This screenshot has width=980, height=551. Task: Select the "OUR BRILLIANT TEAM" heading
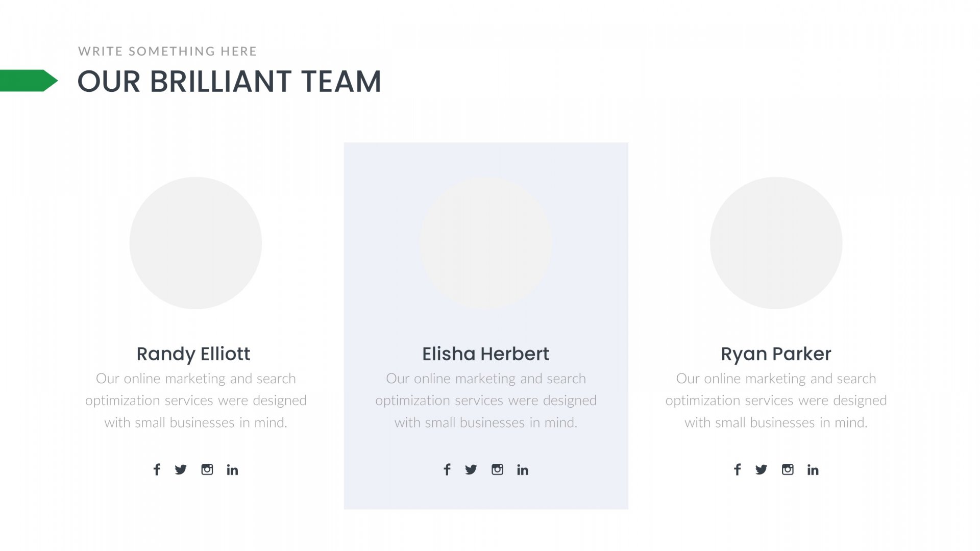(x=229, y=82)
